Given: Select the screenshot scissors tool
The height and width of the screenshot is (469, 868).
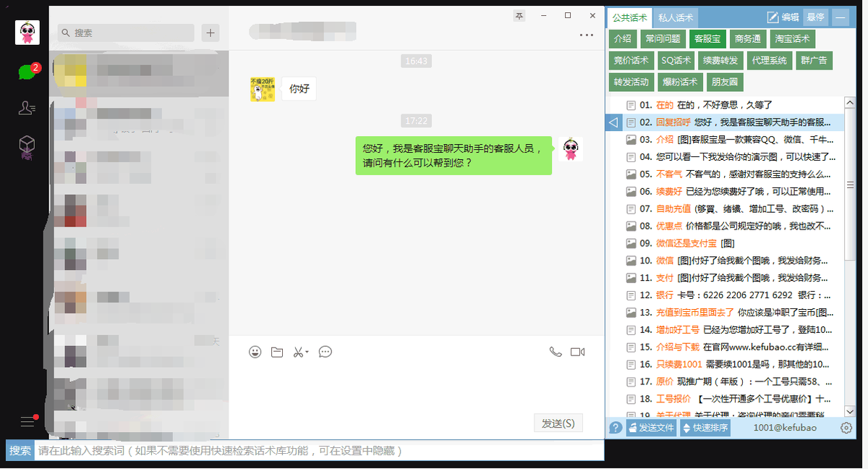Looking at the screenshot, I should (299, 351).
